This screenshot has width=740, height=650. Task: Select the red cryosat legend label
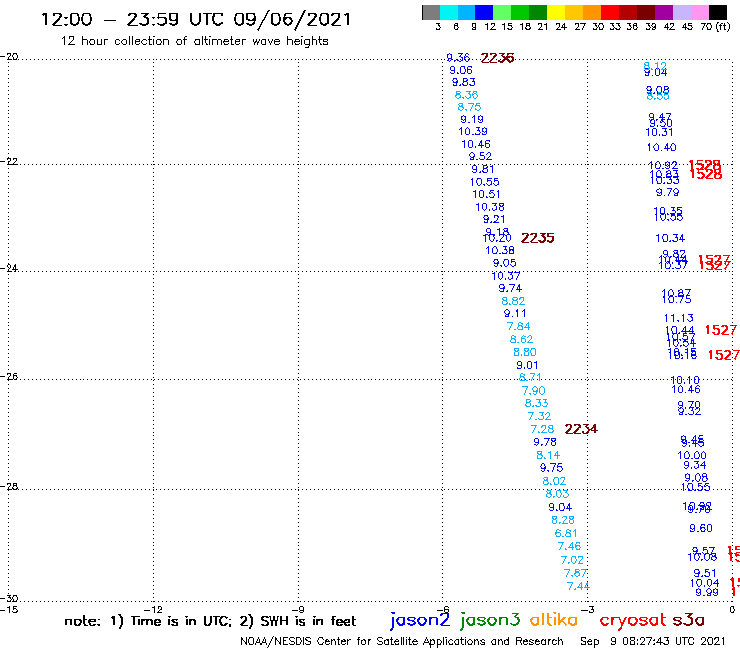633,620
